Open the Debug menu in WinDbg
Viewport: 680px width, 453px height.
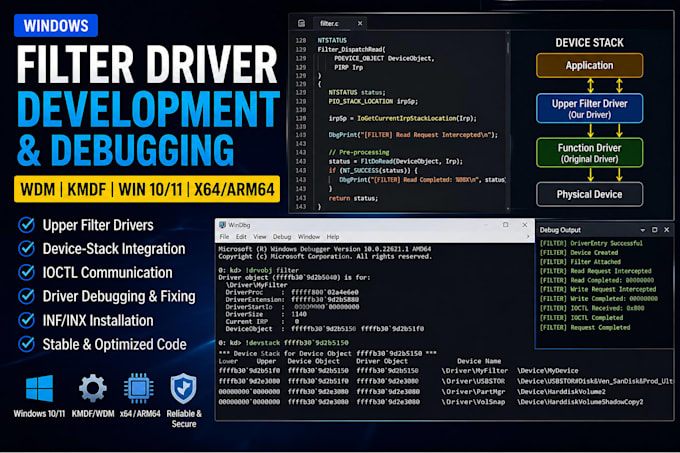282,237
